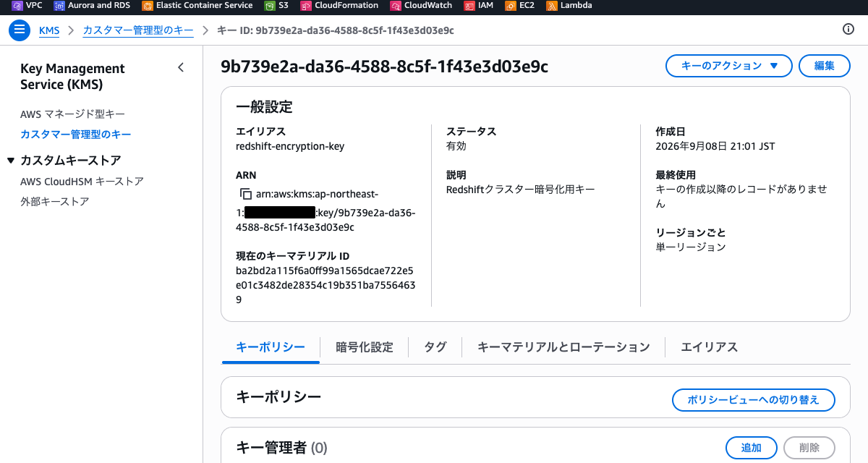Select the キーポリシー tab
868x463 pixels.
pos(271,347)
